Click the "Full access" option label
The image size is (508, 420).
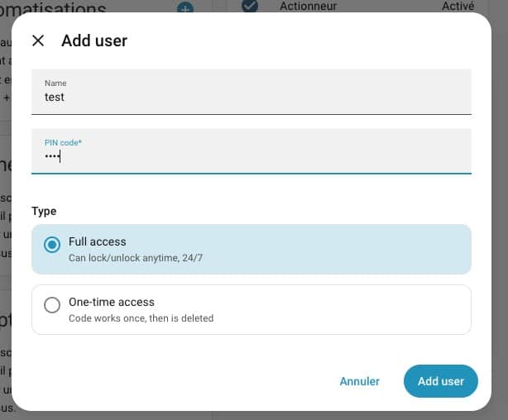coord(97,241)
